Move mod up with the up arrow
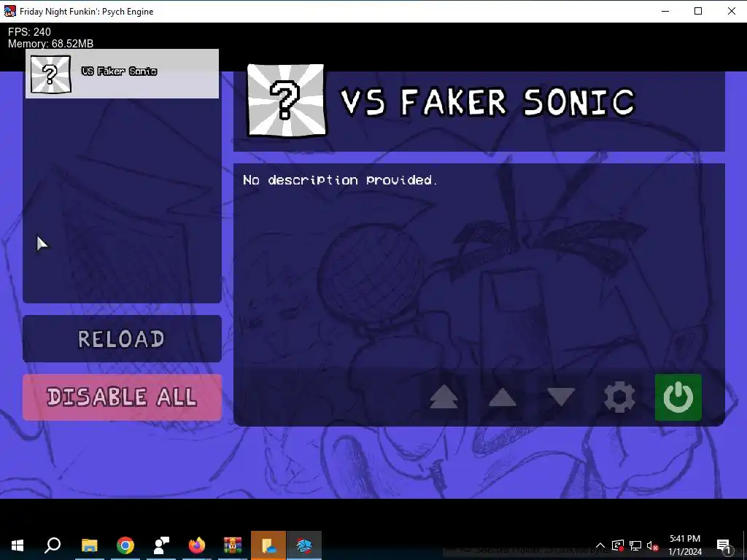The image size is (747, 560). click(502, 397)
